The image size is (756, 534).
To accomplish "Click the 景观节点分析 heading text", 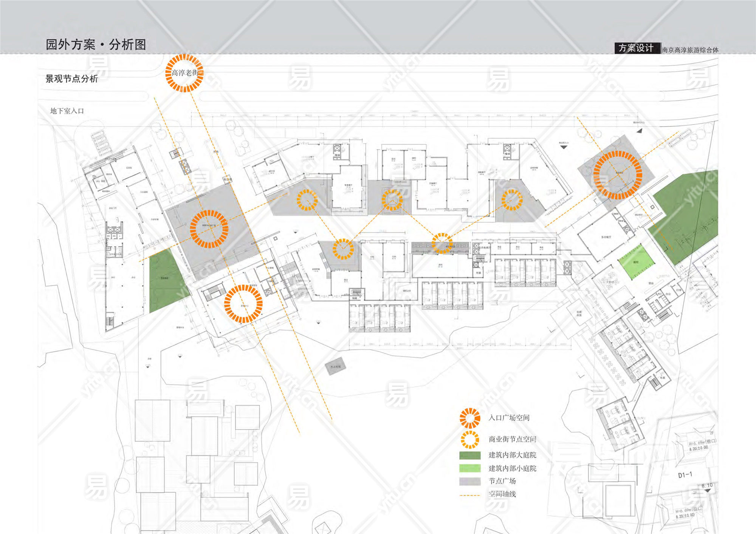I will tap(72, 79).
